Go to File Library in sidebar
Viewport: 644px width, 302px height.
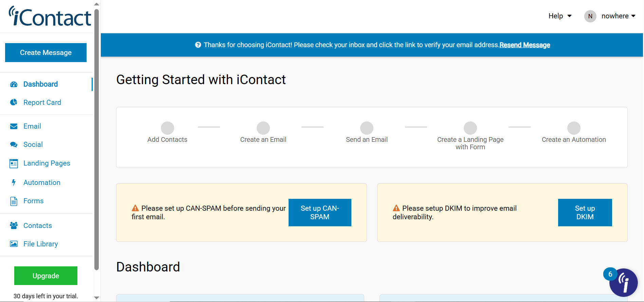click(x=40, y=244)
